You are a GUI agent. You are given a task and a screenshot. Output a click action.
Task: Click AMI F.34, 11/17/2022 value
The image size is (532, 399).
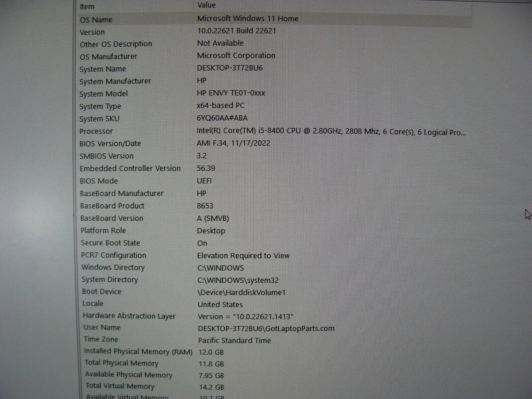point(233,143)
